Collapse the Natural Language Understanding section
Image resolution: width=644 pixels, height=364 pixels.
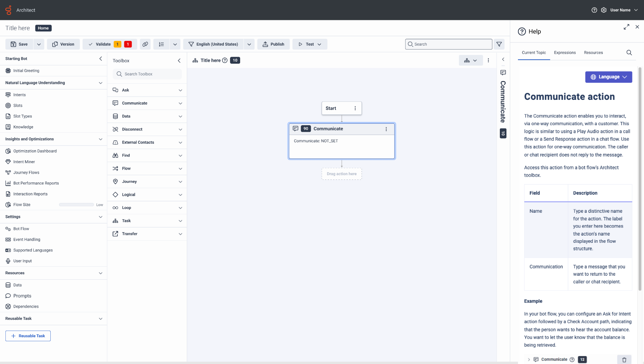pos(100,83)
